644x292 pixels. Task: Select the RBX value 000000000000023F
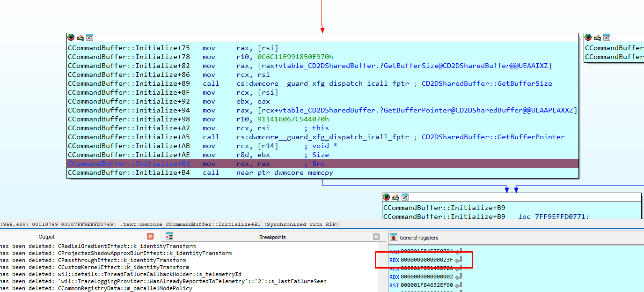(x=426, y=260)
